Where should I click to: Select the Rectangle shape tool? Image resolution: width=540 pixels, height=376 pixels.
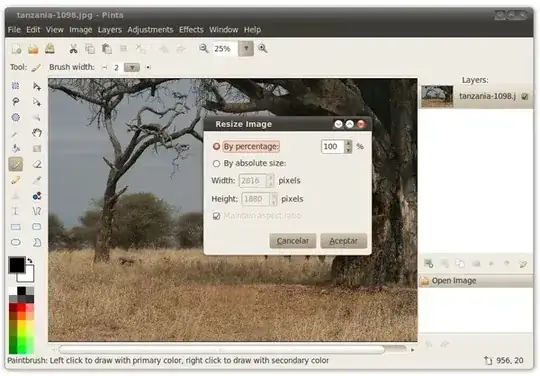pyautogui.click(x=15, y=227)
